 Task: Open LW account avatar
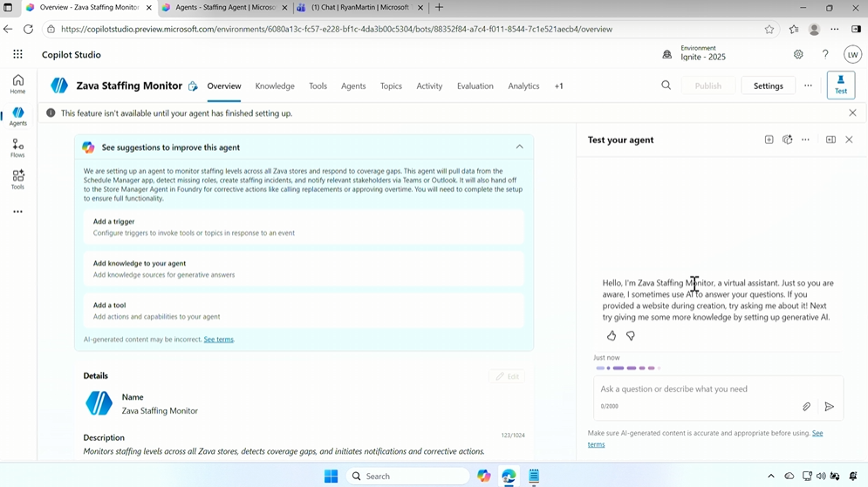[852, 54]
